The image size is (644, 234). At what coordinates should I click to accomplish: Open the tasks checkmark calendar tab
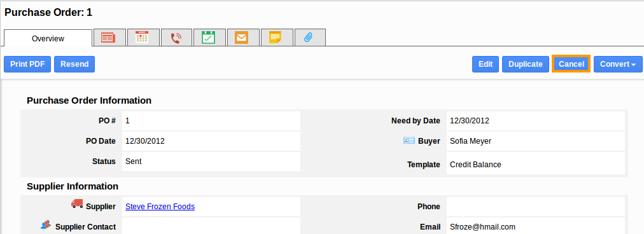[209, 38]
